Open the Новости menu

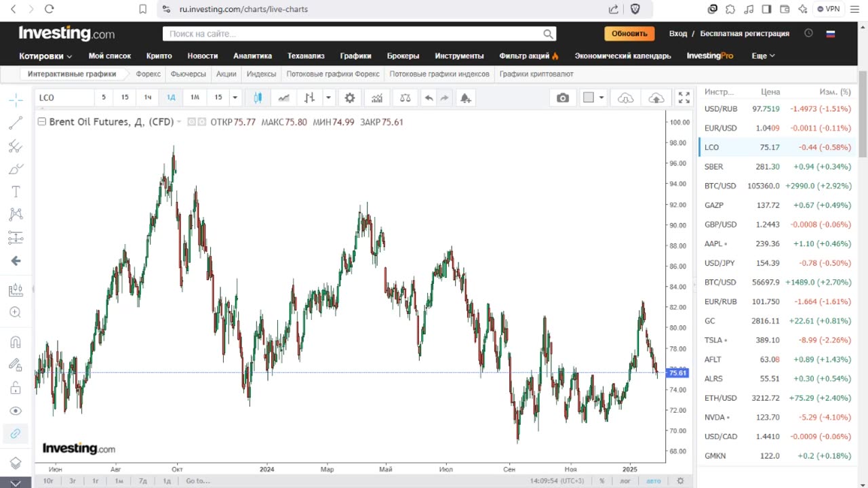tap(203, 56)
